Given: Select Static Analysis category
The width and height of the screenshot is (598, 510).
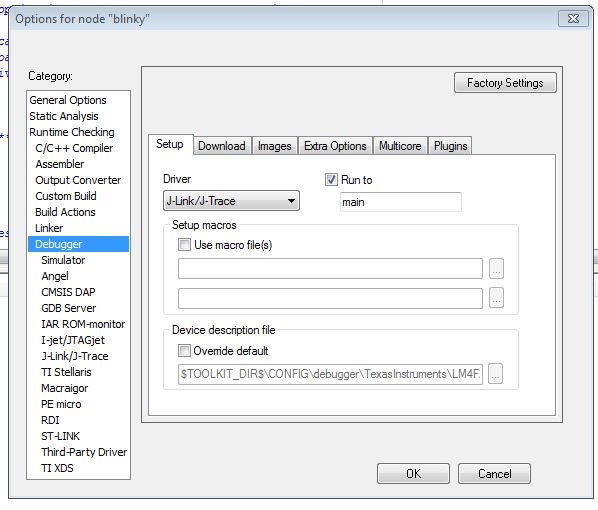Looking at the screenshot, I should pyautogui.click(x=78, y=116).
